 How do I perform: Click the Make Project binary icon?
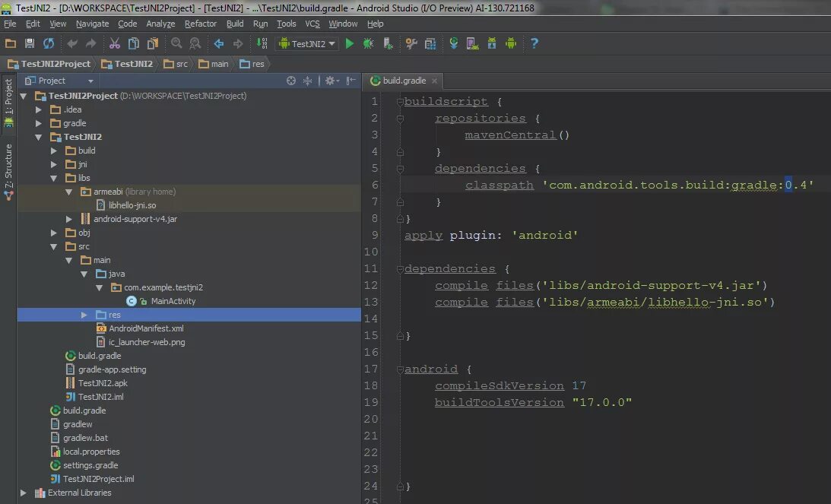(x=262, y=43)
